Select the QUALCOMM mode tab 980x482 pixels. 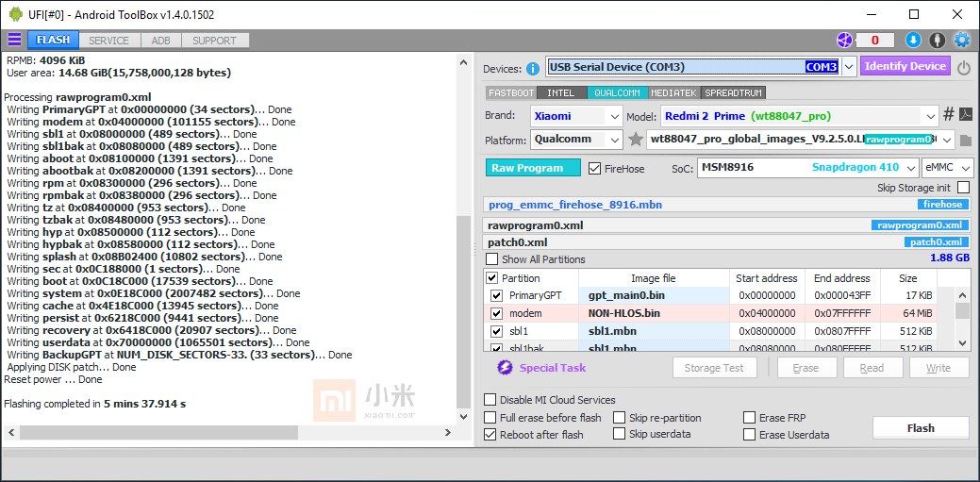point(617,92)
